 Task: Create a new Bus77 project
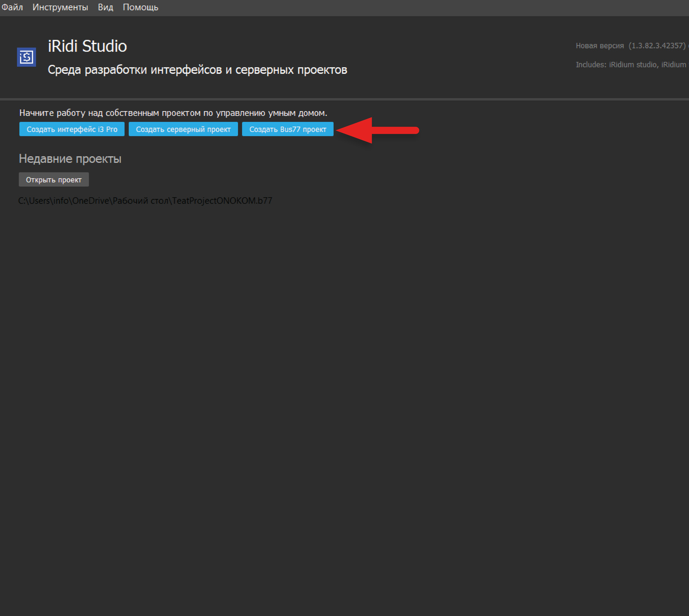click(x=288, y=130)
